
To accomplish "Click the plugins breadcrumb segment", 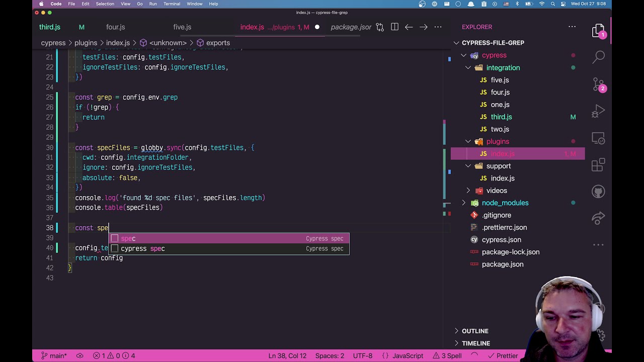I will pyautogui.click(x=86, y=43).
